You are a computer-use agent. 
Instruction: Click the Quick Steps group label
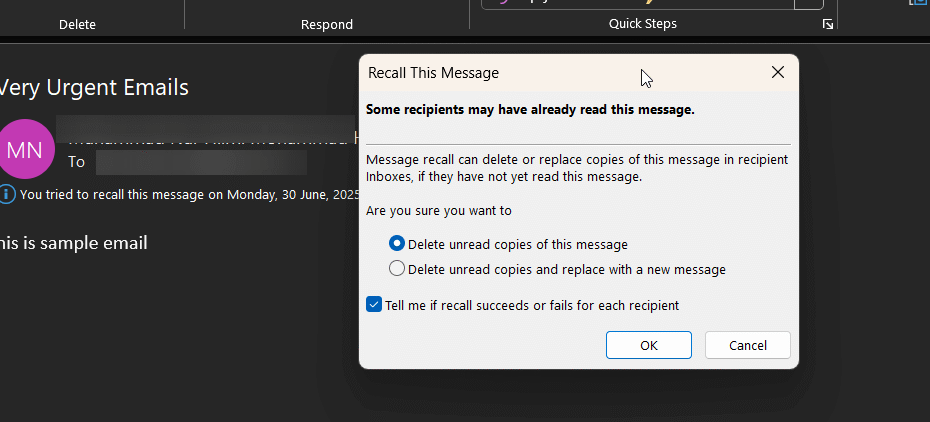tap(642, 24)
